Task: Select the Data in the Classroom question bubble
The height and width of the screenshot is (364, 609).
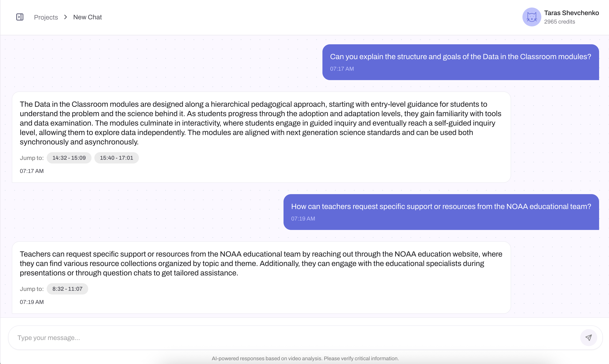Action: 461,62
